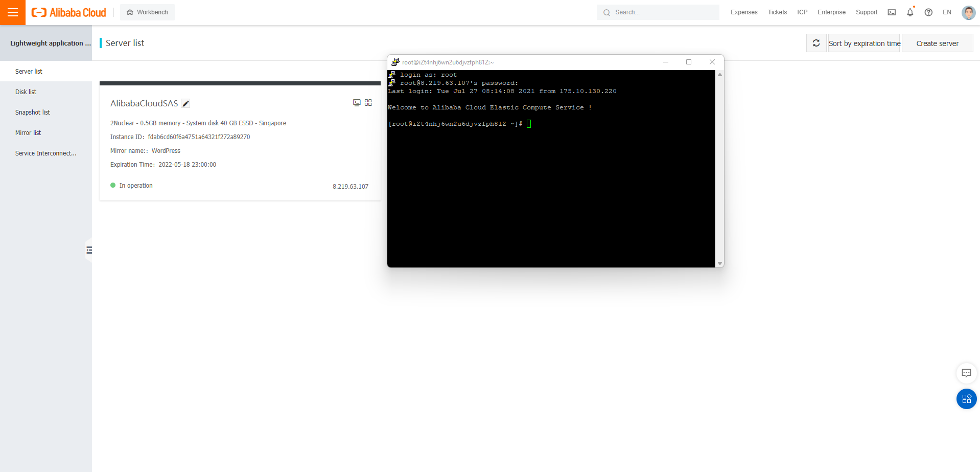Viewport: 980px width, 472px height.
Task: Open the help question mark icon
Action: pos(928,12)
